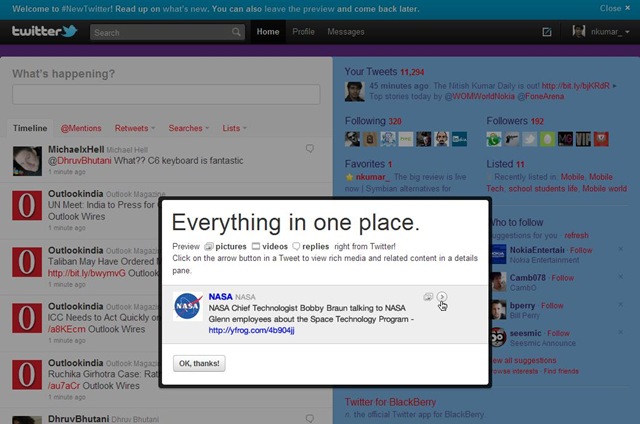Click the Search input field
This screenshot has height=424, width=640.
click(x=160, y=32)
